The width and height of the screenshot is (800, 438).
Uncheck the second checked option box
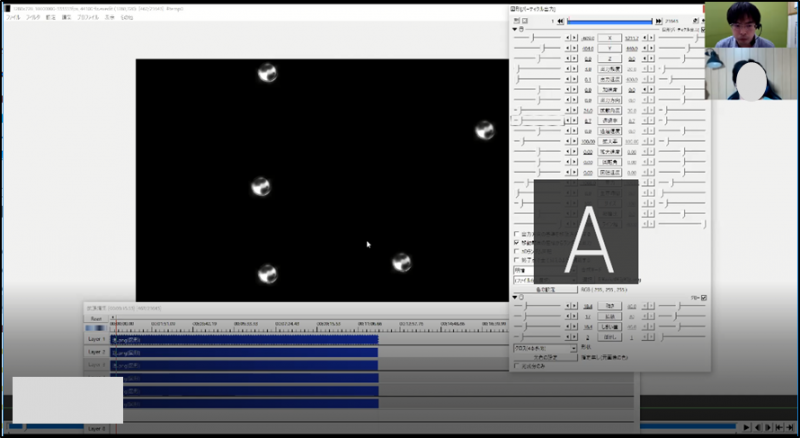516,243
